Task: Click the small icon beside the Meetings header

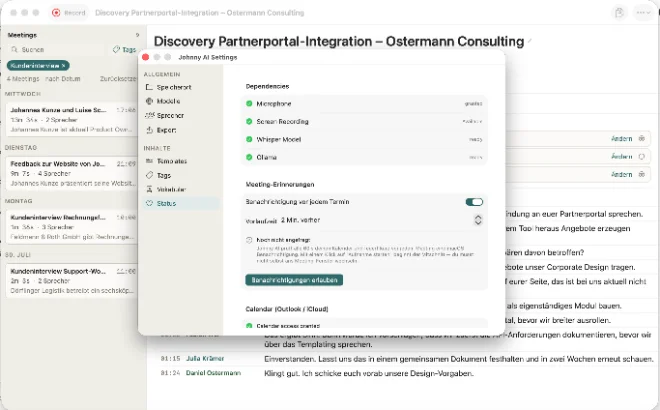Action: click(137, 35)
